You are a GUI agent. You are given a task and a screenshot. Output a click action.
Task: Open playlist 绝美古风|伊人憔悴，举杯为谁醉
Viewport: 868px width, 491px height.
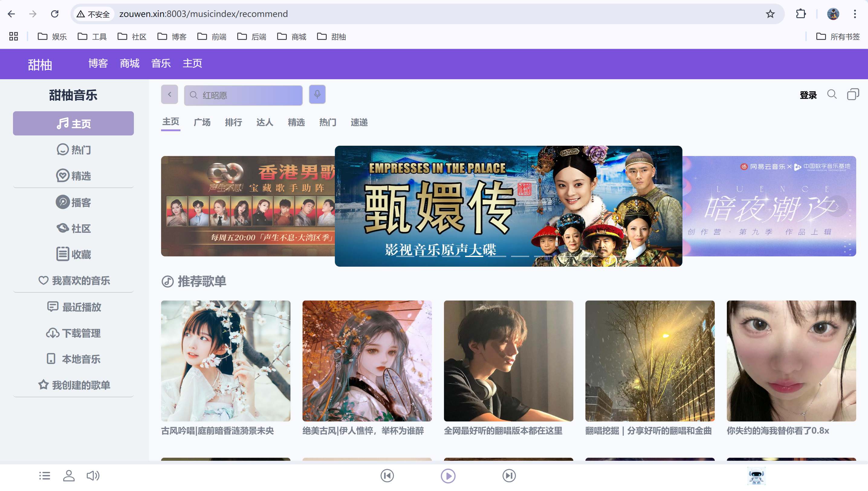[367, 368]
